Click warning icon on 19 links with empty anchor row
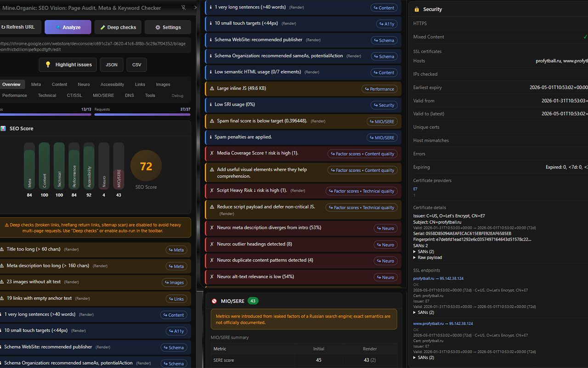The width and height of the screenshot is (588, 368). tap(2, 298)
